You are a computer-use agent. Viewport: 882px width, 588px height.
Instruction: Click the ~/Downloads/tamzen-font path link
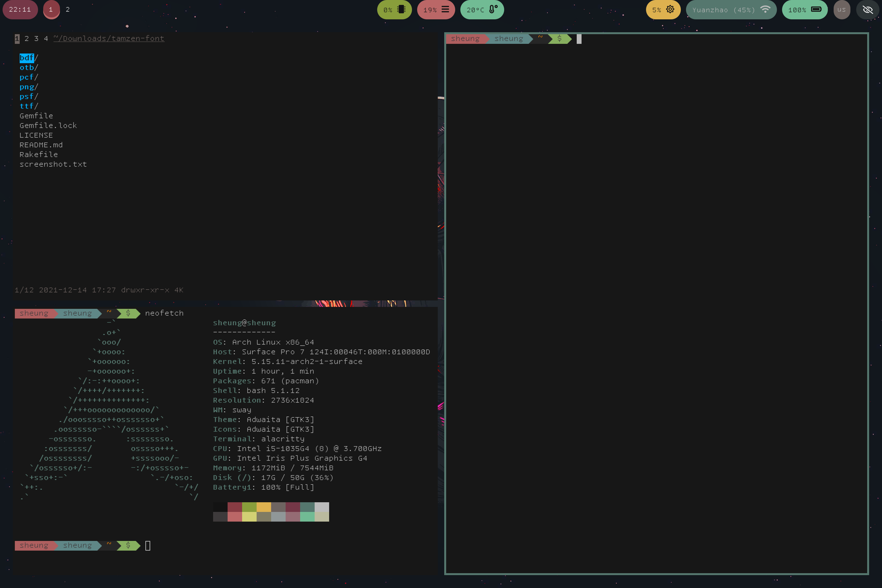pos(109,39)
